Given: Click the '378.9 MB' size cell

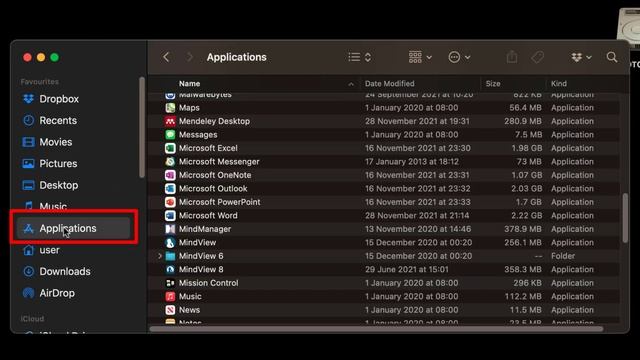Looking at the screenshot, I should [523, 229].
